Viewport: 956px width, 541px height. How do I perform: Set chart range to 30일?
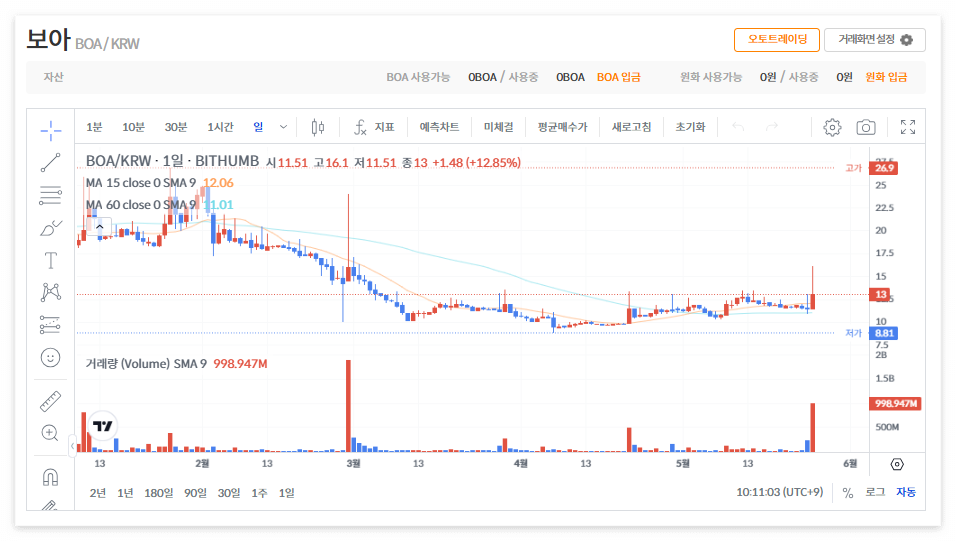[229, 493]
